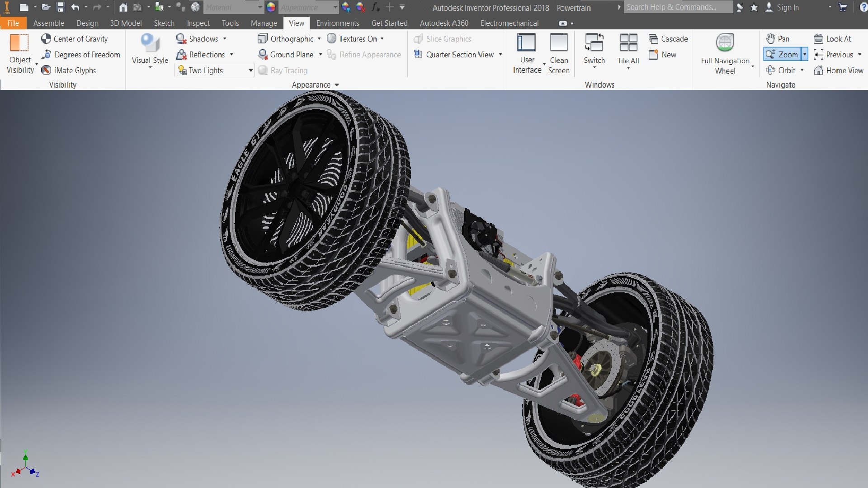
Task: Click the Search Help & Commands field
Action: click(678, 7)
